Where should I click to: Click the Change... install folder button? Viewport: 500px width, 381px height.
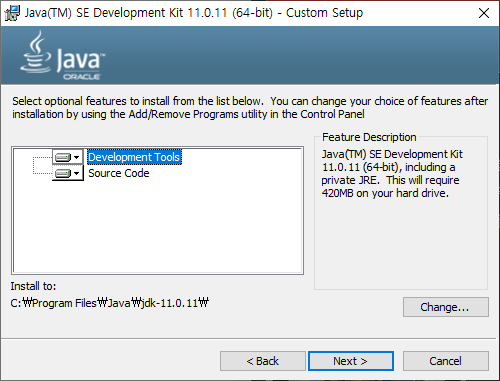click(446, 307)
